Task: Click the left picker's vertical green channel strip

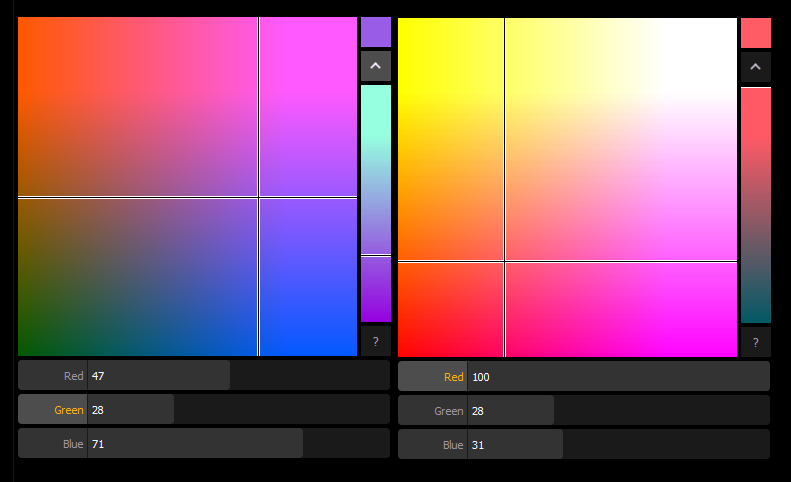Action: [x=375, y=203]
